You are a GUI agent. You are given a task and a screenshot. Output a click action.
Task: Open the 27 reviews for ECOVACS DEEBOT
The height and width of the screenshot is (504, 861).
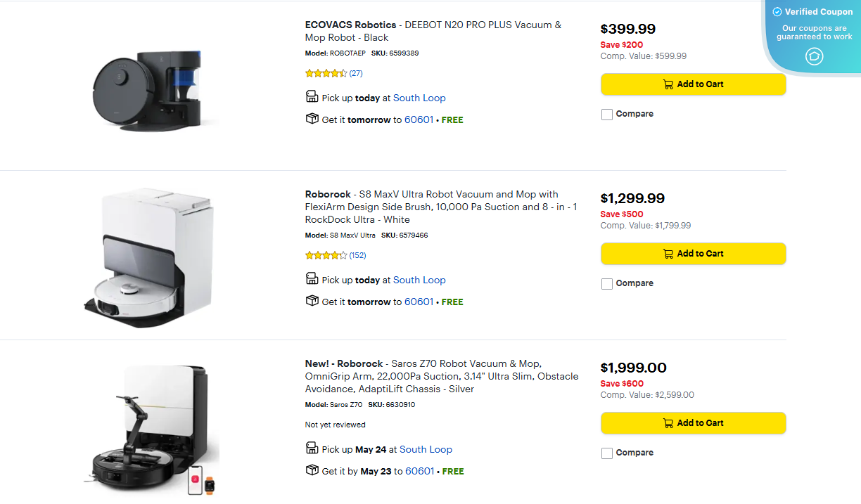pyautogui.click(x=356, y=72)
